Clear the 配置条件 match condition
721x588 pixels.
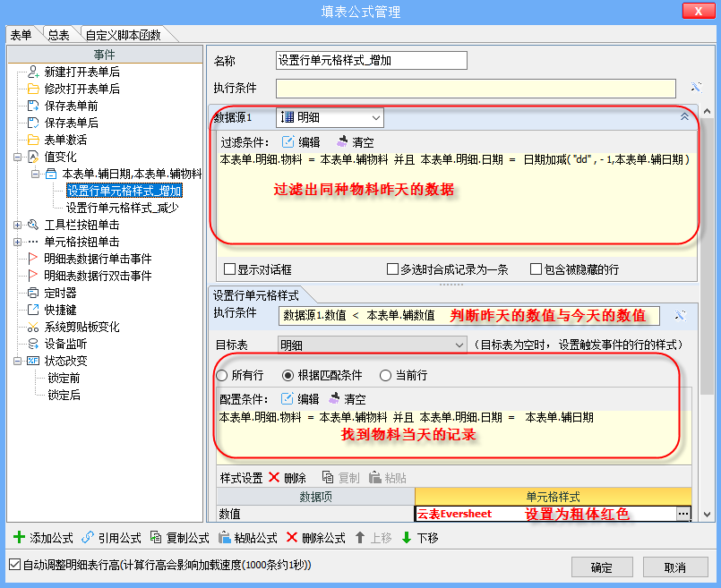(348, 399)
